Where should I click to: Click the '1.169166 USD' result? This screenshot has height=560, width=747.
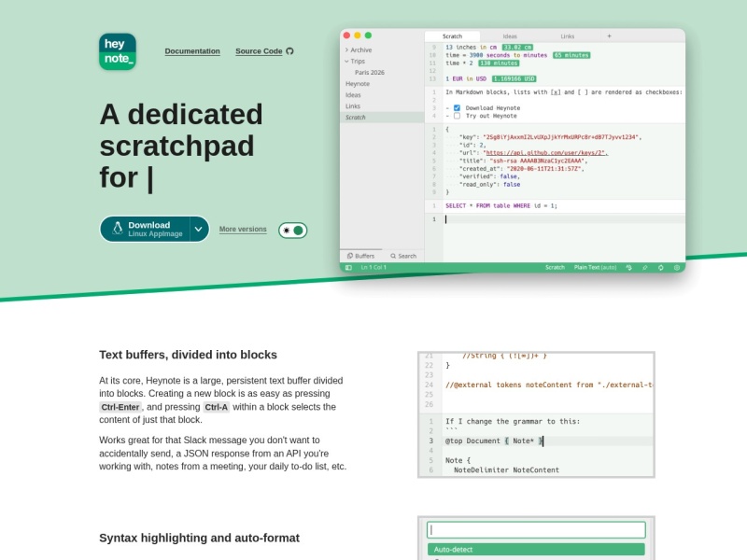pos(514,79)
